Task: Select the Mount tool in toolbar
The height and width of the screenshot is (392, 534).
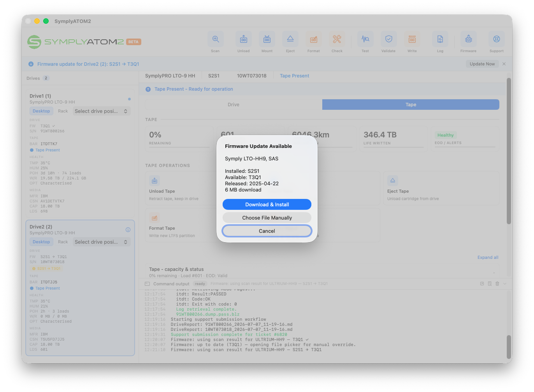Action: 267,39
